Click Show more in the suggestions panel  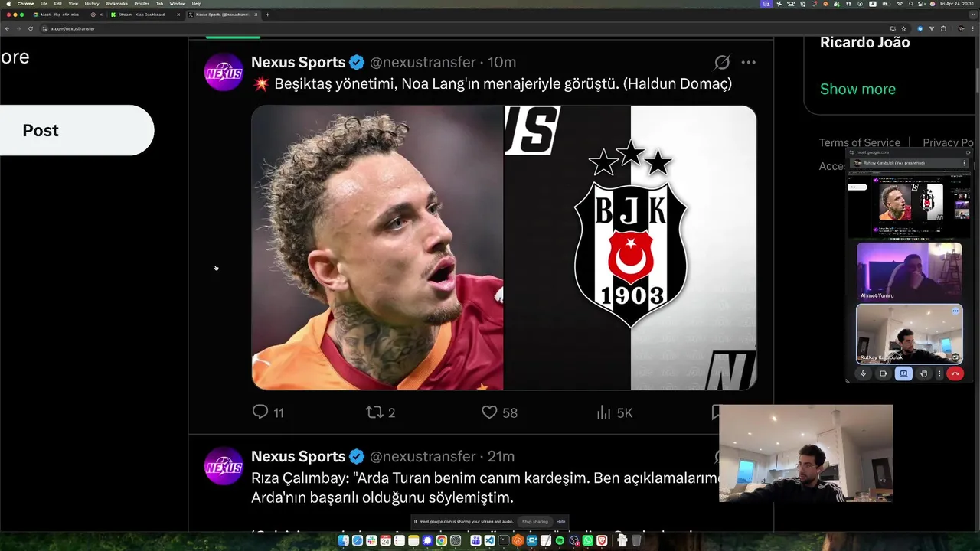[x=857, y=89]
